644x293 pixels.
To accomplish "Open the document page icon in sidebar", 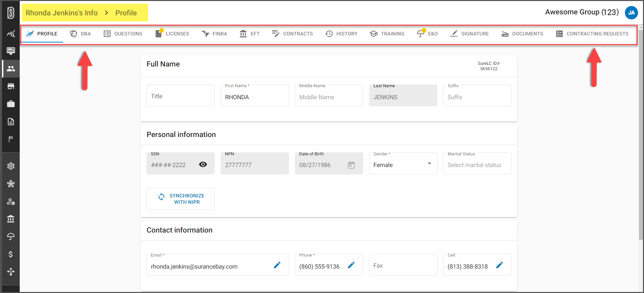I will point(11,121).
